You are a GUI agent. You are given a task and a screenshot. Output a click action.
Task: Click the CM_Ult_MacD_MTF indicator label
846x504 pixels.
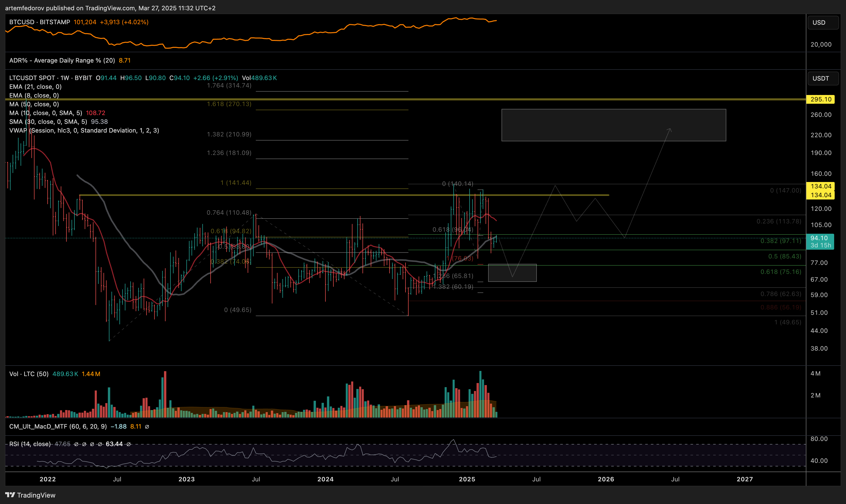tap(58, 427)
